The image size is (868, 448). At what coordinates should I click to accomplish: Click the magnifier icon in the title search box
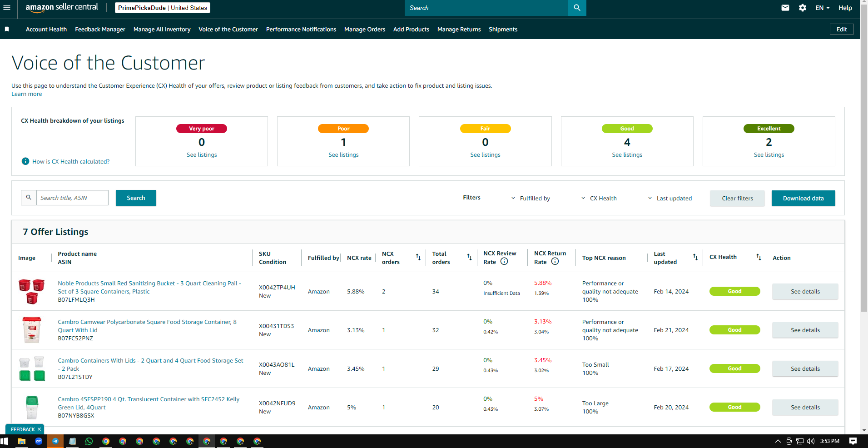point(29,198)
